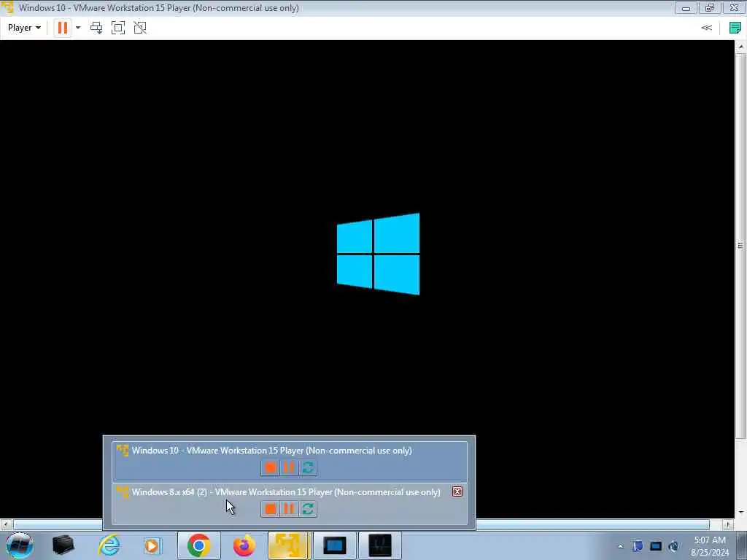
Task: Collapse toolbar with double chevron icon
Action: click(x=706, y=28)
